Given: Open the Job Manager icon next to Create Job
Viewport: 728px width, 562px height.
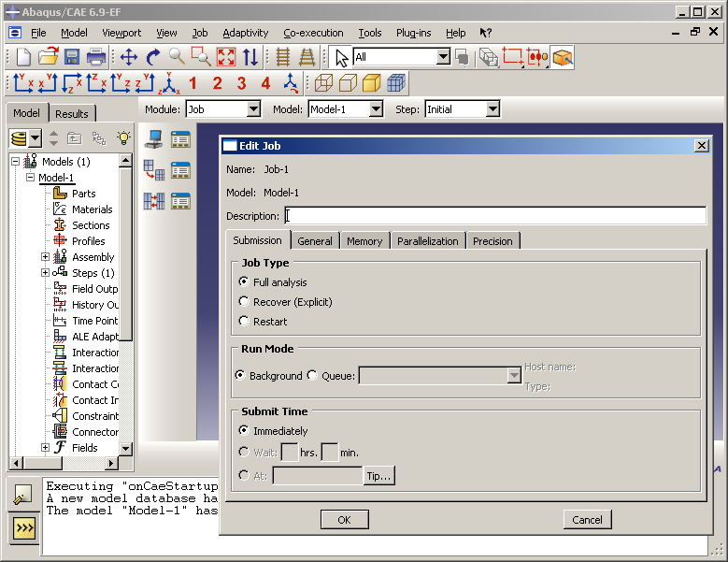Looking at the screenshot, I should point(180,139).
